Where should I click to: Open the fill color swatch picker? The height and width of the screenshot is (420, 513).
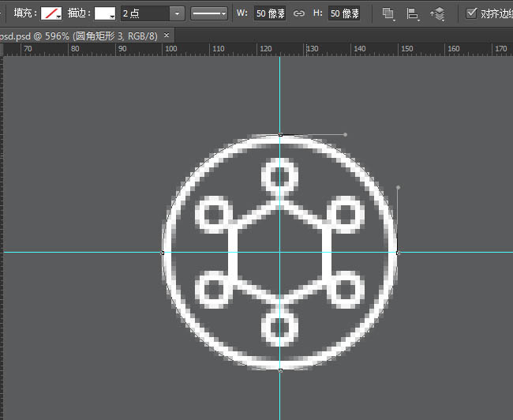point(52,13)
